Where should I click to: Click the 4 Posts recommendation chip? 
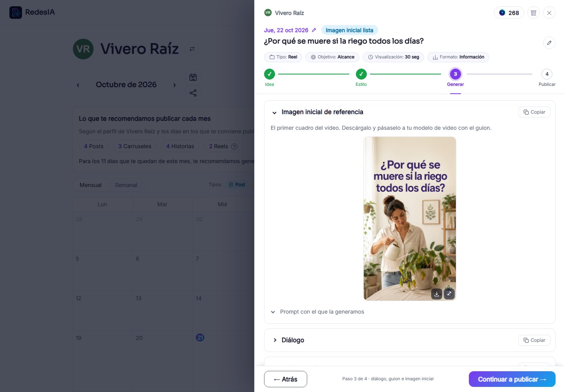point(94,146)
